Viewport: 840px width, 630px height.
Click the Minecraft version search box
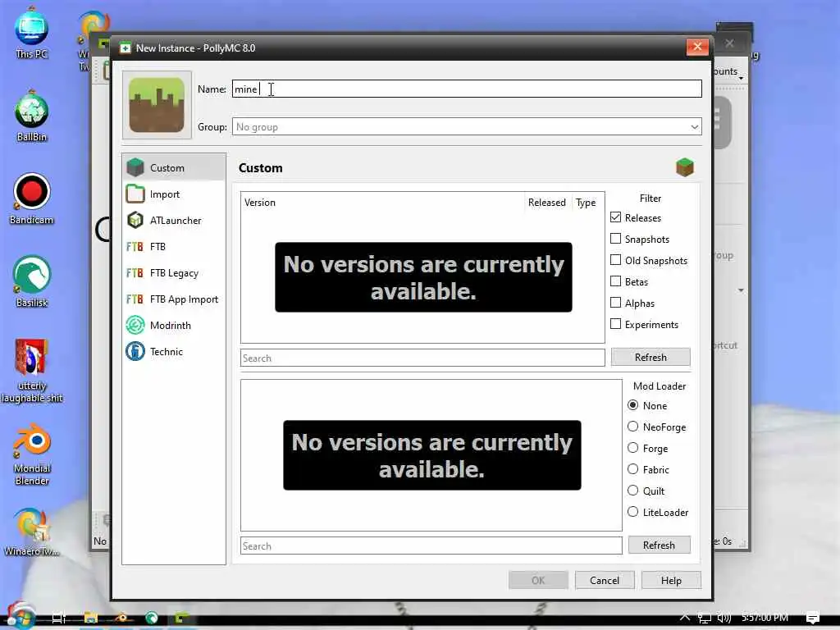click(422, 358)
